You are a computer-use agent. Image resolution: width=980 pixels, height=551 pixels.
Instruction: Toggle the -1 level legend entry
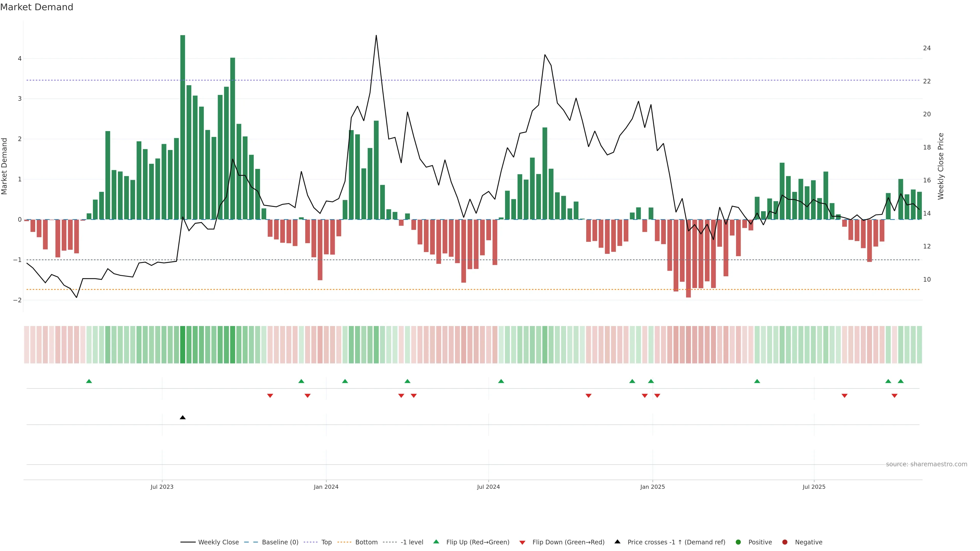412,542
